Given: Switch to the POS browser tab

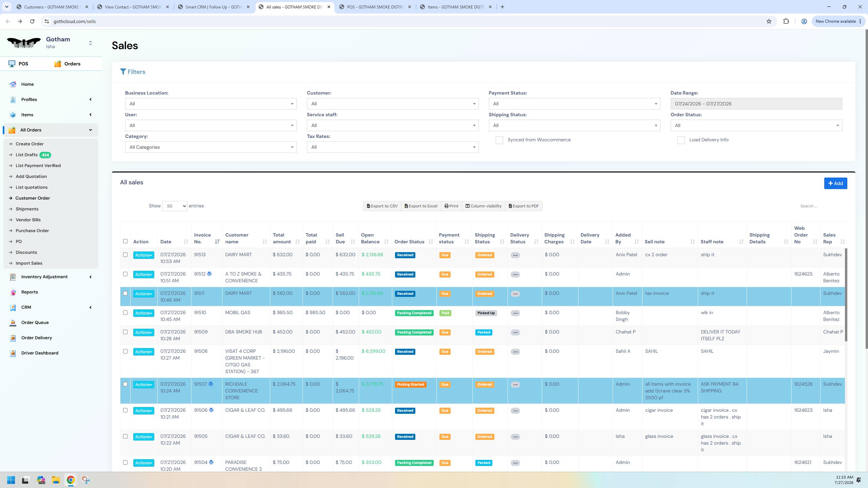Looking at the screenshot, I should tap(375, 7).
